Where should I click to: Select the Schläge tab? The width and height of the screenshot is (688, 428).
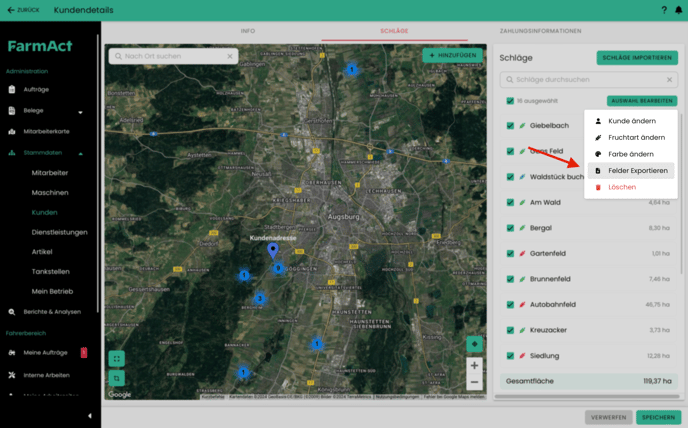394,31
